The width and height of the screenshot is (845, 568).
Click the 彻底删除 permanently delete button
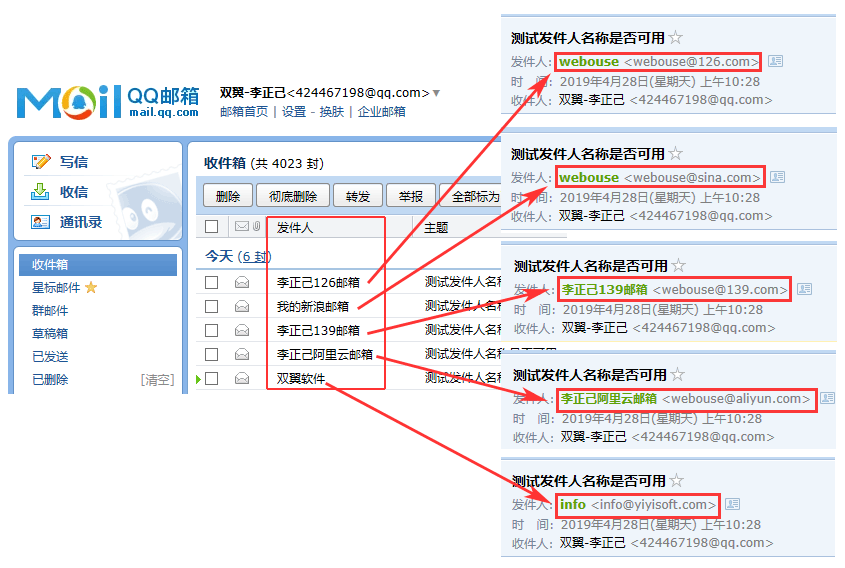293,196
